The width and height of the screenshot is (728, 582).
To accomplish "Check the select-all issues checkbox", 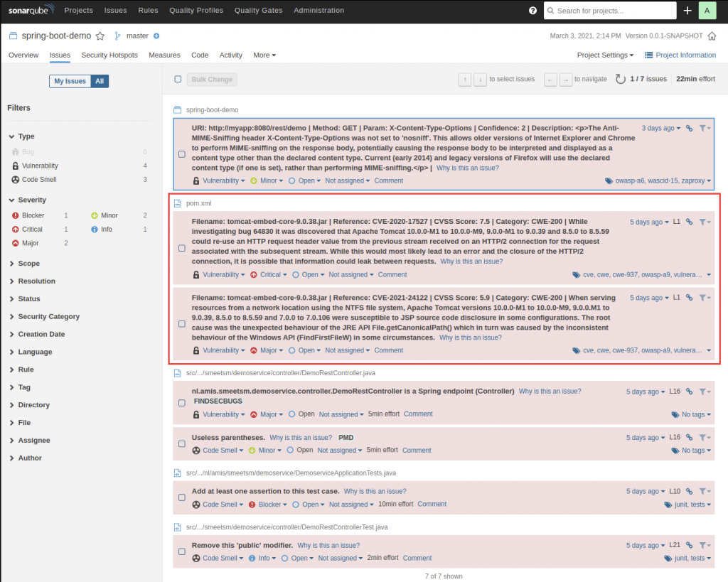I will (x=178, y=80).
